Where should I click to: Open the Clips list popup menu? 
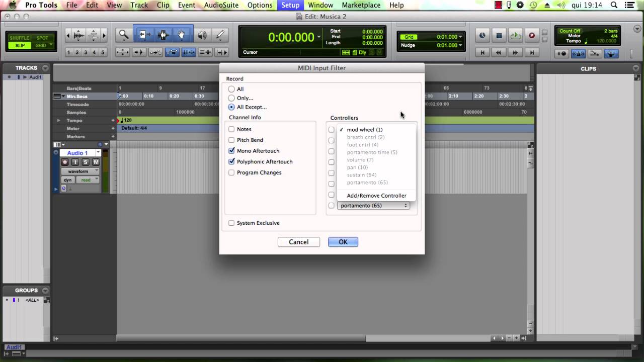636,68
